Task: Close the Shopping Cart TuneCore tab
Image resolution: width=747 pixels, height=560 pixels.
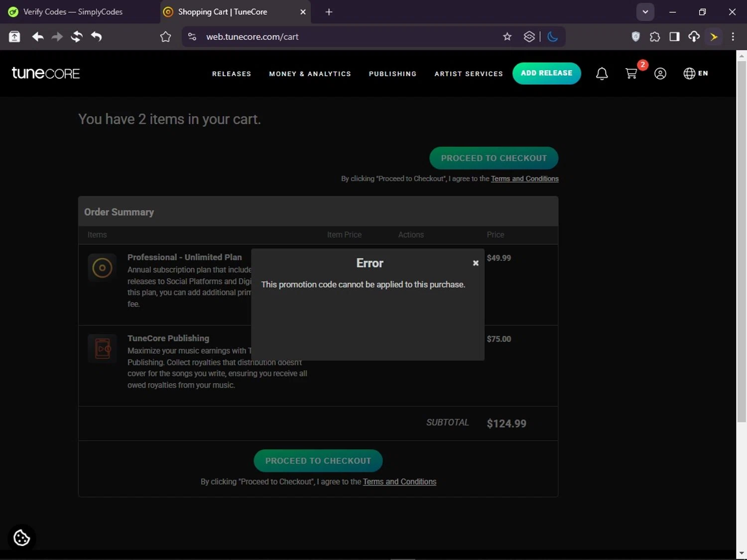Action: pyautogui.click(x=303, y=12)
